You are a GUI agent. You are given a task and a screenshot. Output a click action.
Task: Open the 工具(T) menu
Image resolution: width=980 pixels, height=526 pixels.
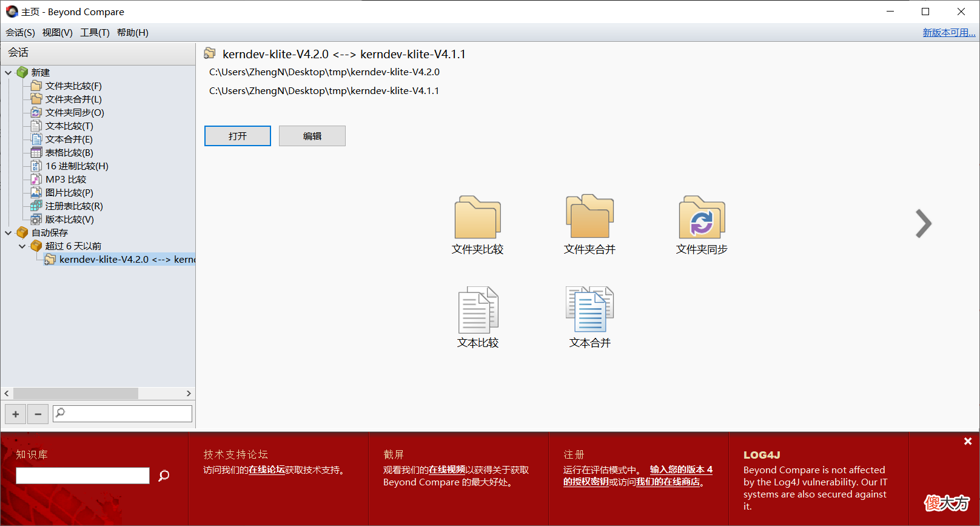click(x=95, y=33)
